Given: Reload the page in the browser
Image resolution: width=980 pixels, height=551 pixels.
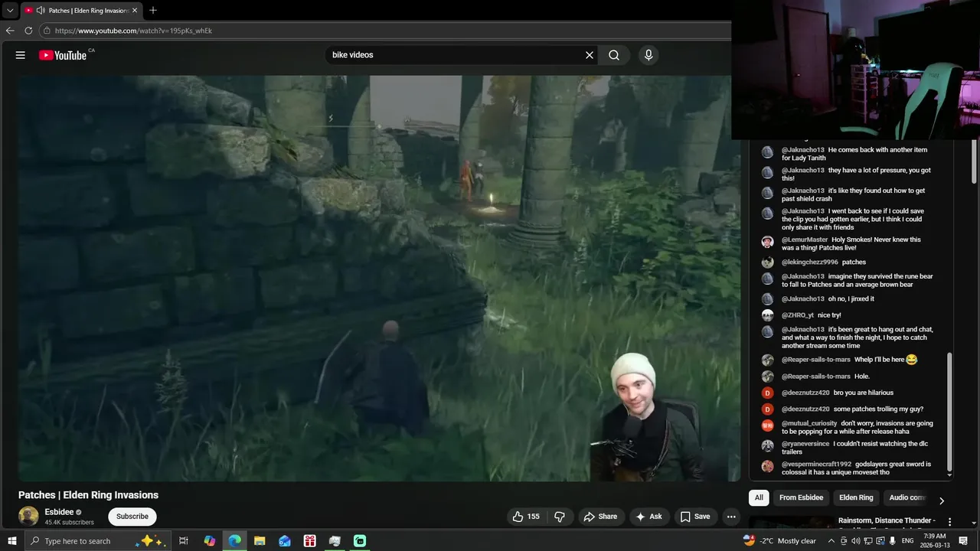Looking at the screenshot, I should pyautogui.click(x=28, y=31).
